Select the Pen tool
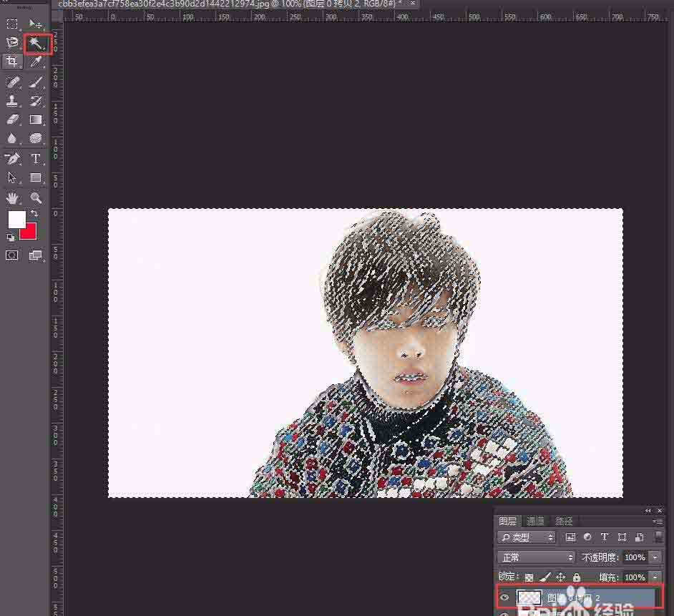 click(x=12, y=159)
